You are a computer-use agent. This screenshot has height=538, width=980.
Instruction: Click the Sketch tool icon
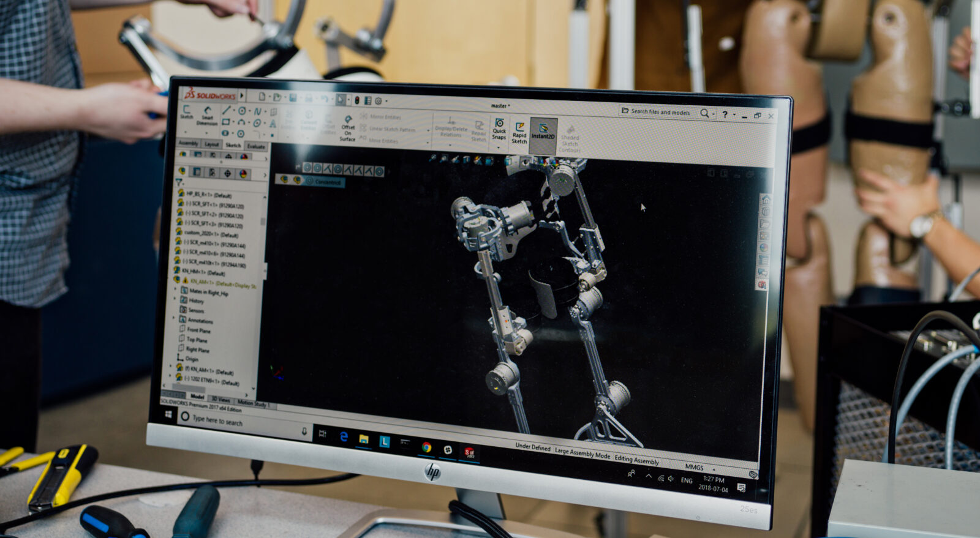click(x=186, y=111)
